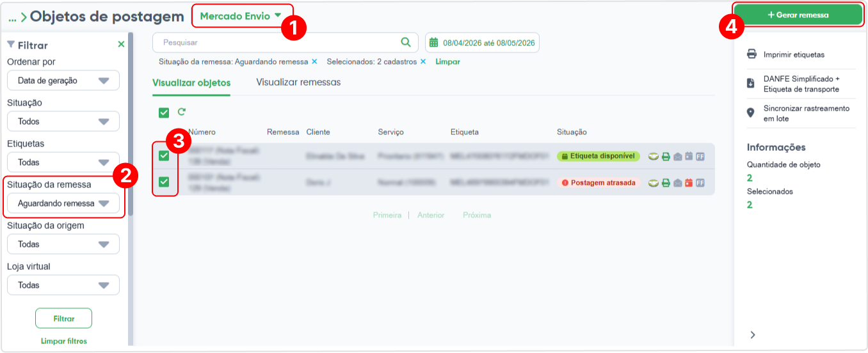Screen dimensions: 868x353
Task: Open the Situação da origem dropdown
Action: tap(63, 244)
